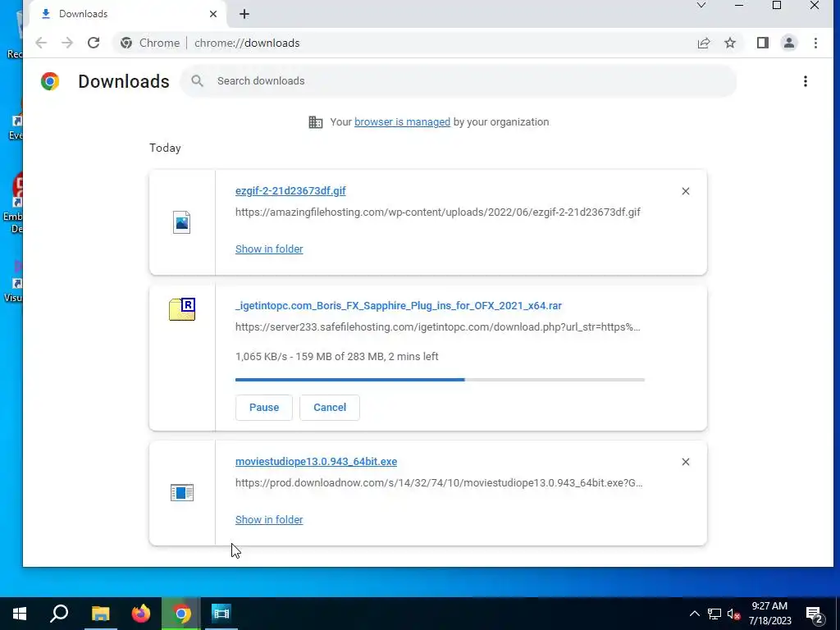This screenshot has height=630, width=840.
Task: Cancel the Sapphire rar download
Action: pos(330,408)
